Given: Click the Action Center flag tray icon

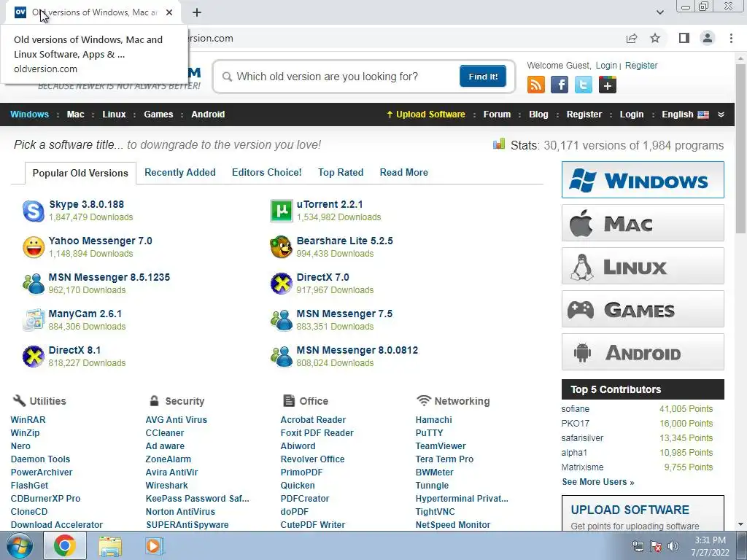Looking at the screenshot, I should pyautogui.click(x=656, y=546).
